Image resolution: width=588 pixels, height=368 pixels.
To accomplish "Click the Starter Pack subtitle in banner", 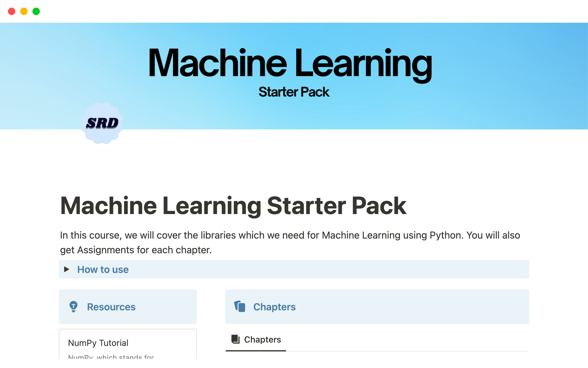I will 294,92.
